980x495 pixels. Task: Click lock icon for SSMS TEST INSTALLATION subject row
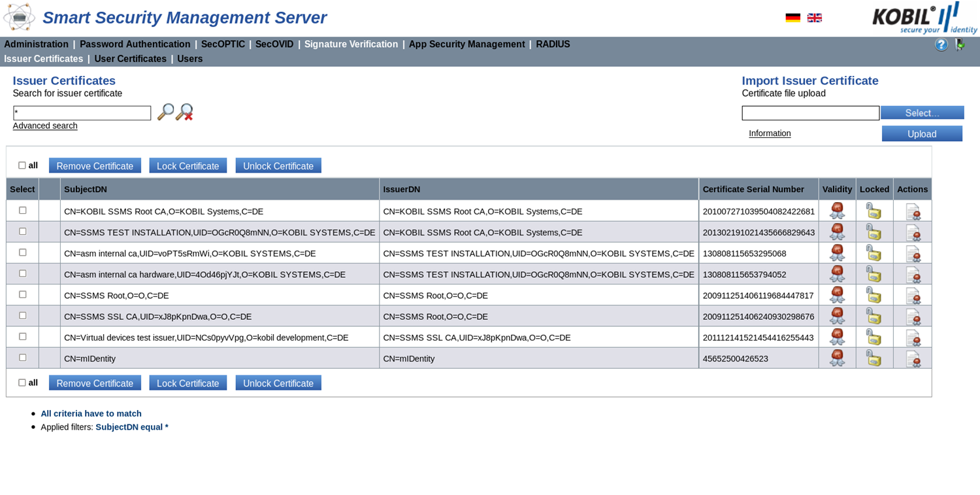(x=874, y=231)
